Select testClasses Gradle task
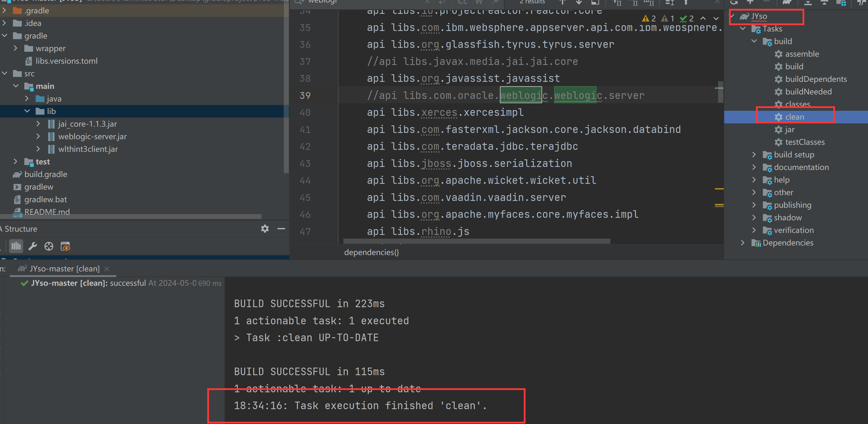868x424 pixels. point(805,142)
